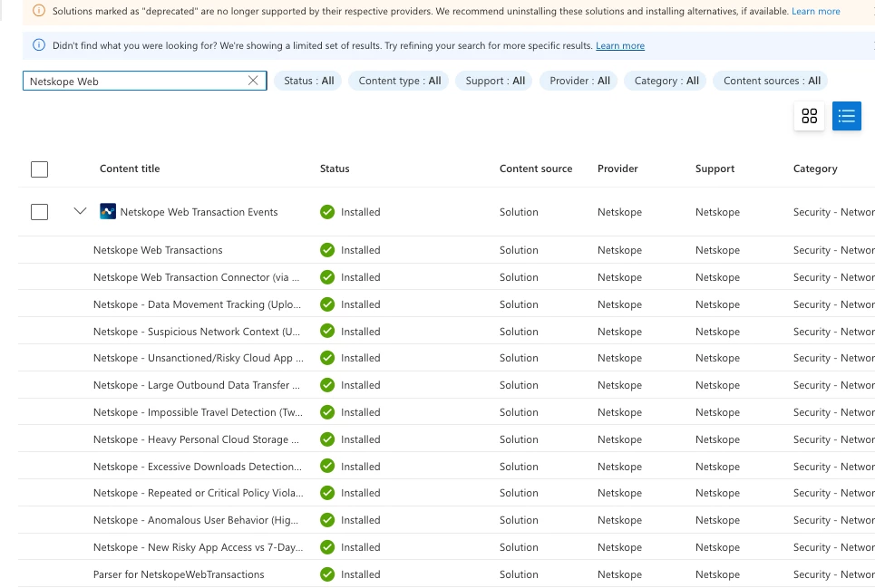Click the Netskope solution logo icon
Viewport: 875px width, 588px height.
click(108, 212)
